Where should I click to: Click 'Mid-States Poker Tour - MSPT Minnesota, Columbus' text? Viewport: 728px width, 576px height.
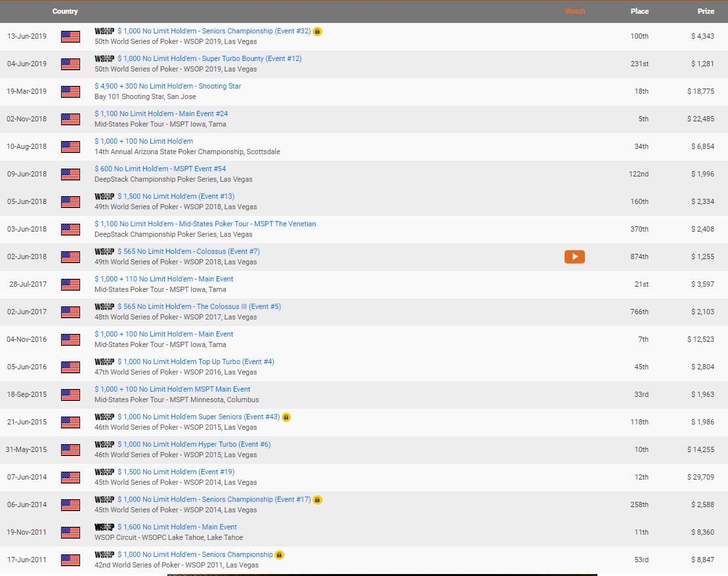pyautogui.click(x=177, y=400)
